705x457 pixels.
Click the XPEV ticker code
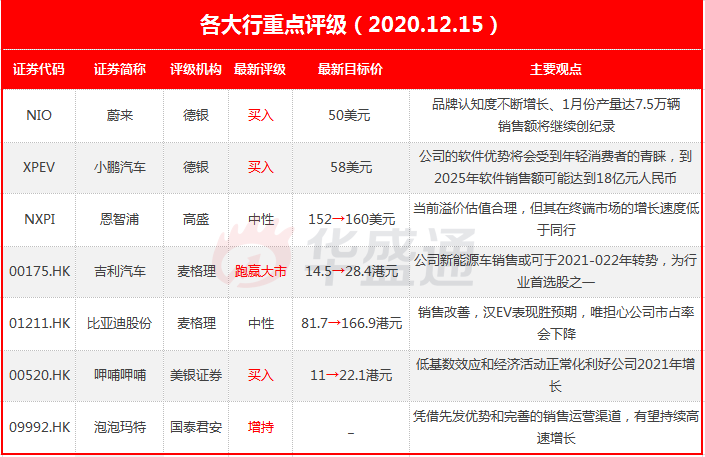click(39, 167)
